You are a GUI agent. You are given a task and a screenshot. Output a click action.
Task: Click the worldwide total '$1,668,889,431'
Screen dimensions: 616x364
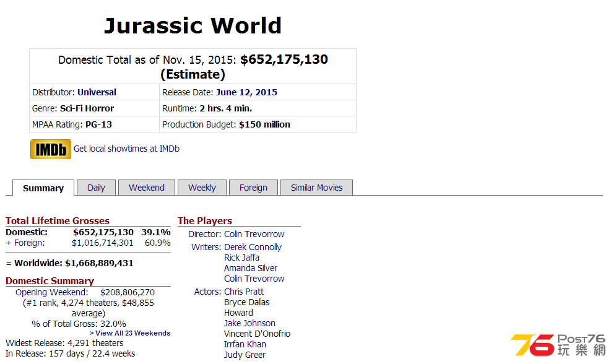tap(99, 264)
